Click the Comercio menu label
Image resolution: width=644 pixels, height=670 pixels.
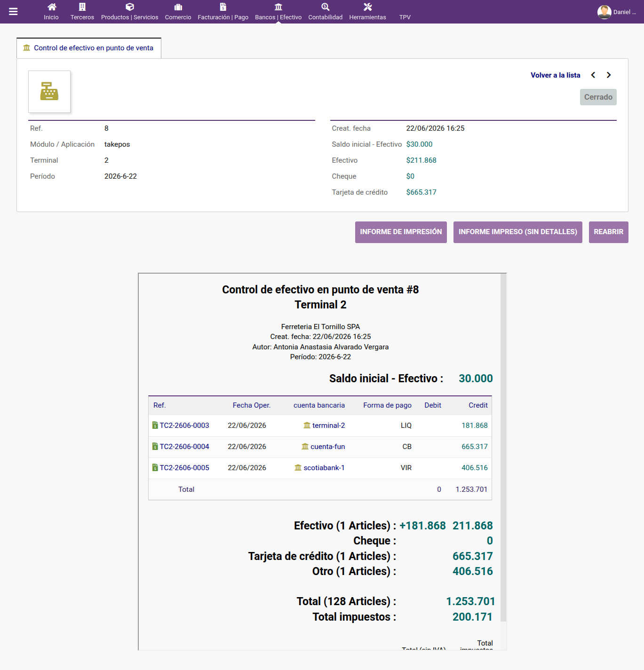178,17
